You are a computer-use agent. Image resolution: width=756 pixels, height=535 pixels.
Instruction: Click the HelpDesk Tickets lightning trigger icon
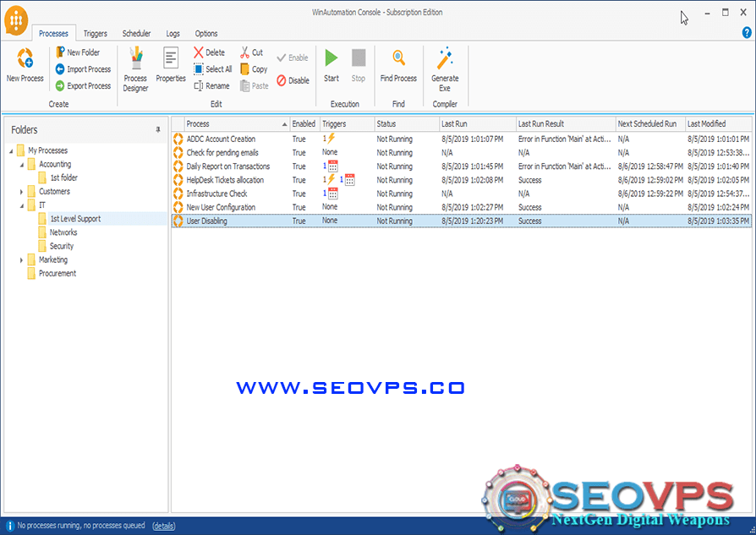[331, 180]
